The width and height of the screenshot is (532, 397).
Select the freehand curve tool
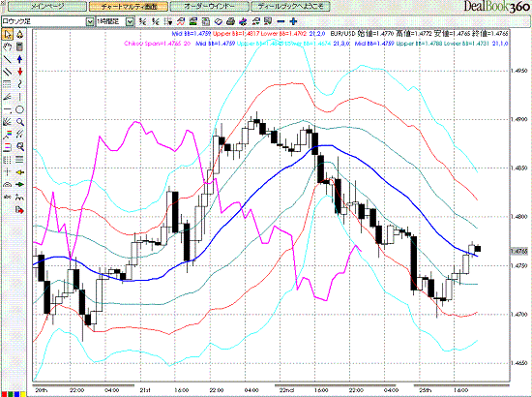coord(19,84)
